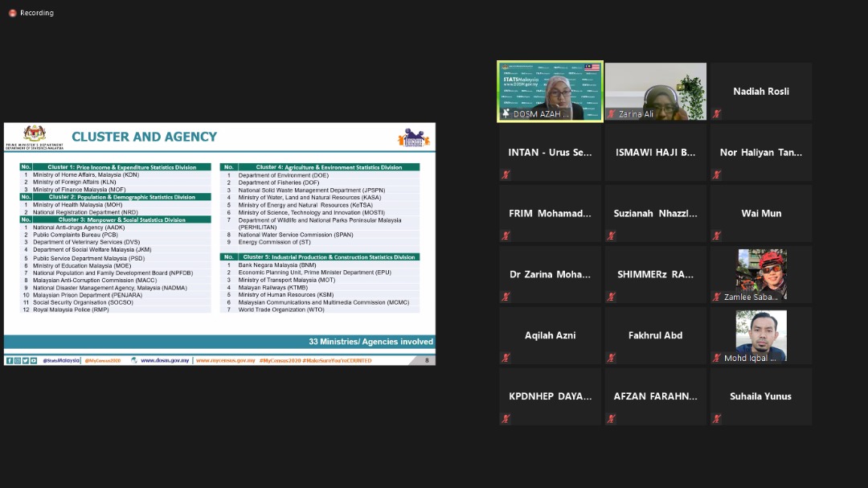Select the DOSM AZAH active speaker video
This screenshot has width=868, height=488.
click(x=550, y=91)
